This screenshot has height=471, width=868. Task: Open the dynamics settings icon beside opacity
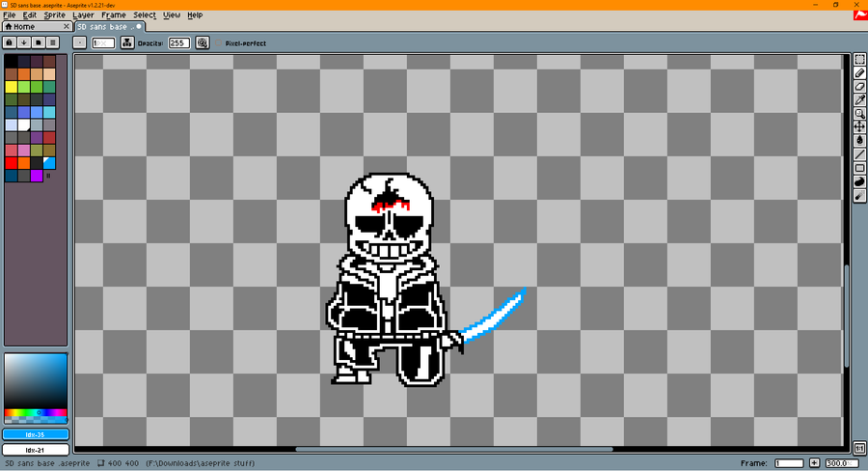tap(203, 42)
